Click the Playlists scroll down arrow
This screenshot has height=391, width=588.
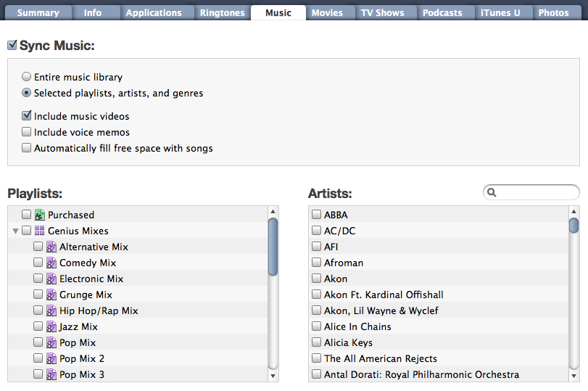coord(273,376)
